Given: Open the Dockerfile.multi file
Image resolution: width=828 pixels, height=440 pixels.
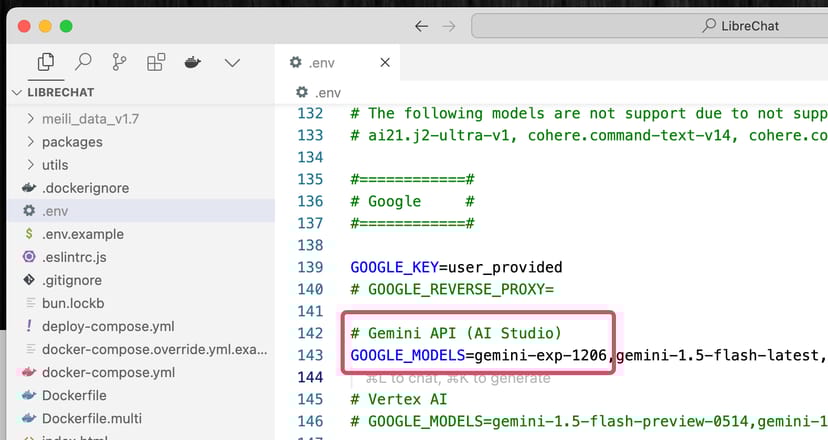Looking at the screenshot, I should pos(92,418).
